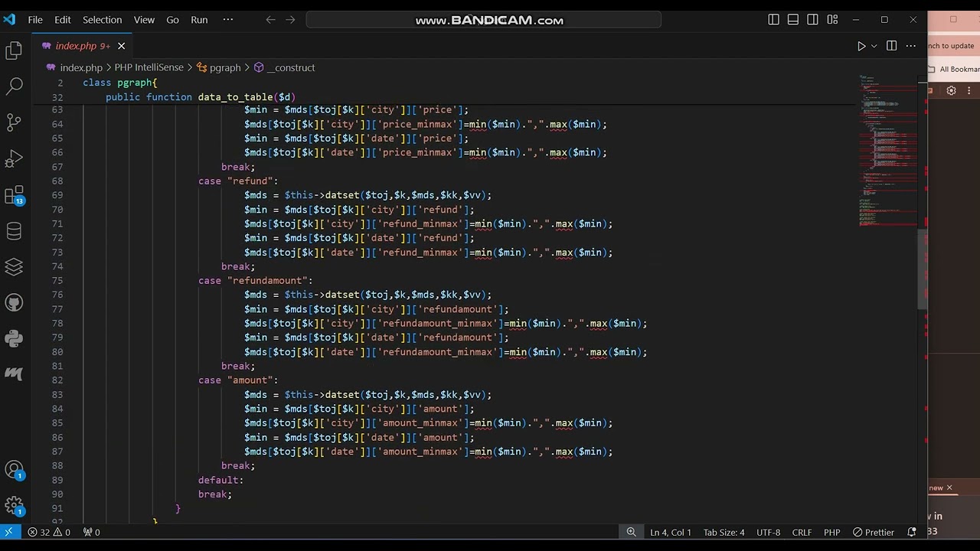Open the Explorer view in activity bar
The image size is (980, 551).
tap(14, 51)
